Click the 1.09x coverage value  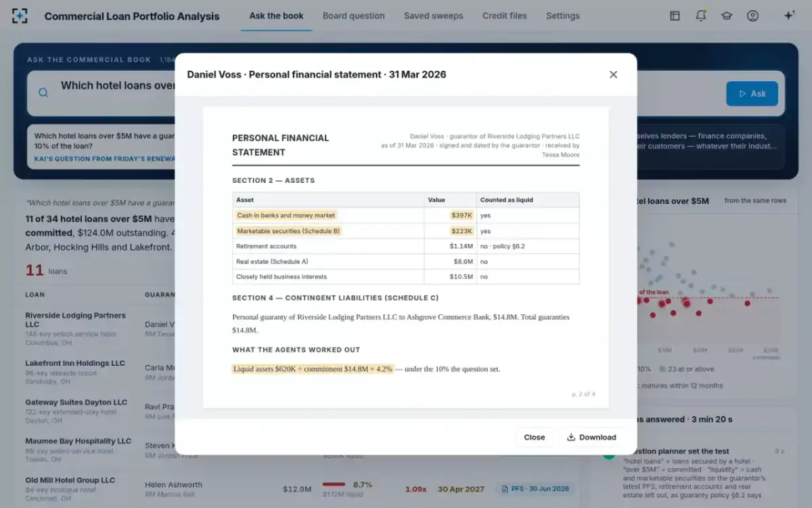(415, 489)
